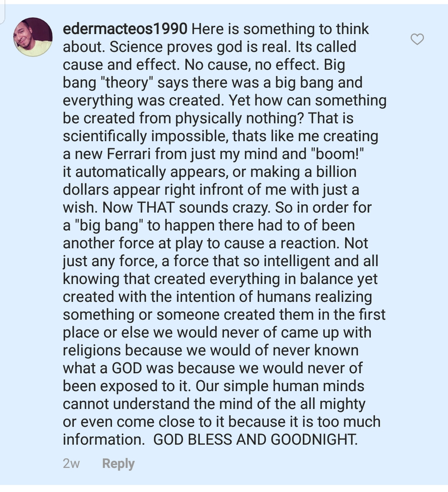Click the capitalized word "GOD" mid-comment

tap(127, 368)
